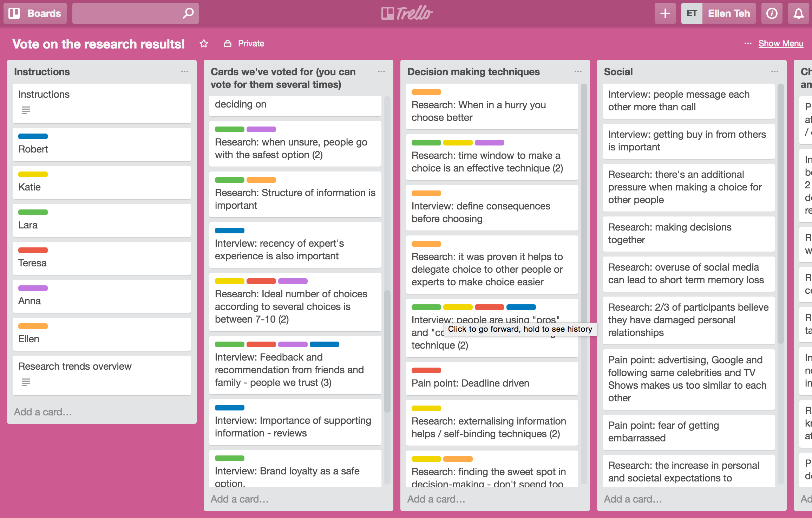Click the blue label on the Robert card
Screen dimensions: 812x518
(33, 136)
